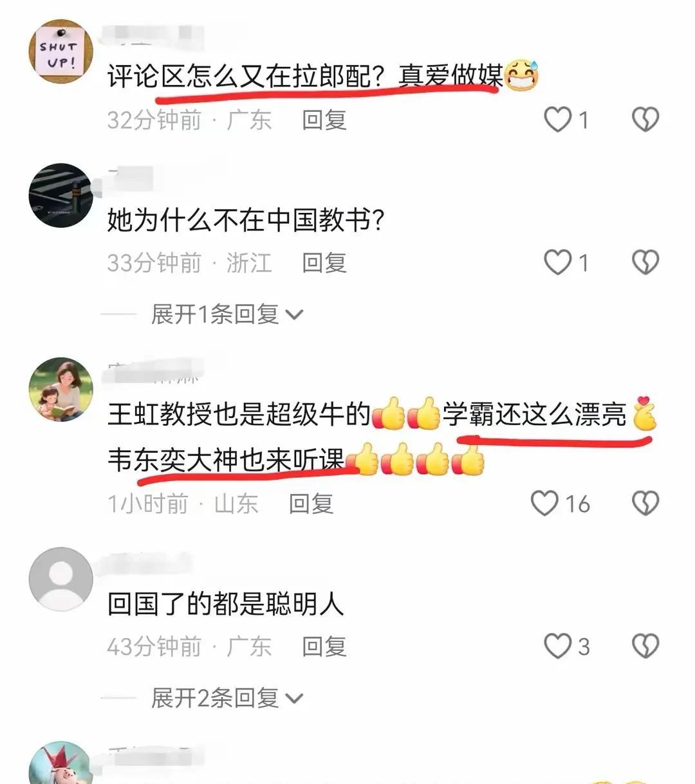Viewport: 695px width, 784px height.
Task: Dislike the 王虹教授 comment from 山东
Action: point(645,504)
